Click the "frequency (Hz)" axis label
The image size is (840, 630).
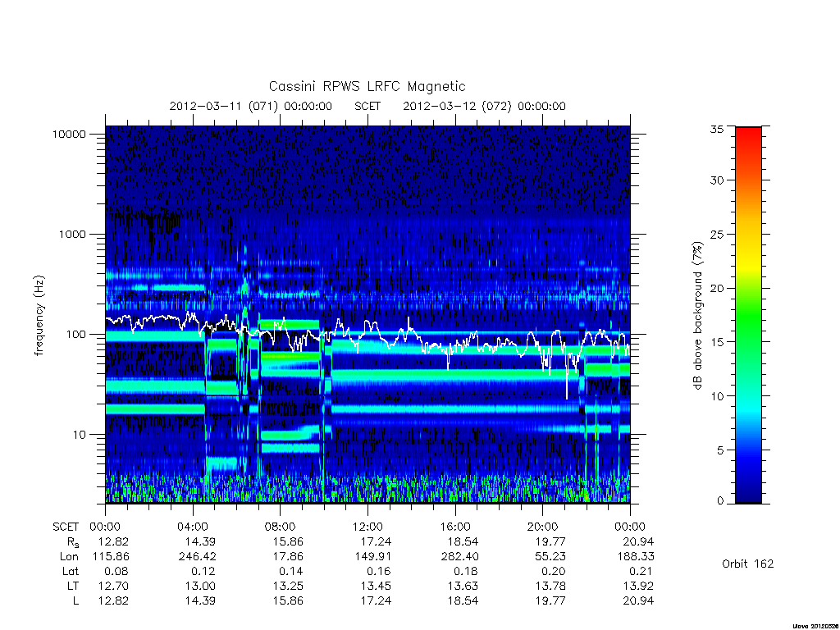click(39, 316)
